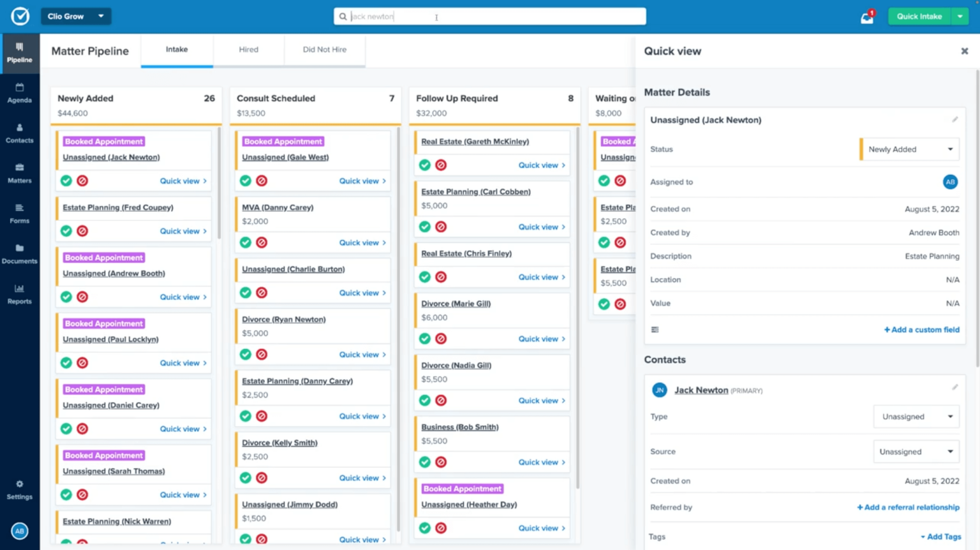The width and height of the screenshot is (980, 550).
Task: Open the Type dropdown for Jack Newton
Action: pos(916,416)
